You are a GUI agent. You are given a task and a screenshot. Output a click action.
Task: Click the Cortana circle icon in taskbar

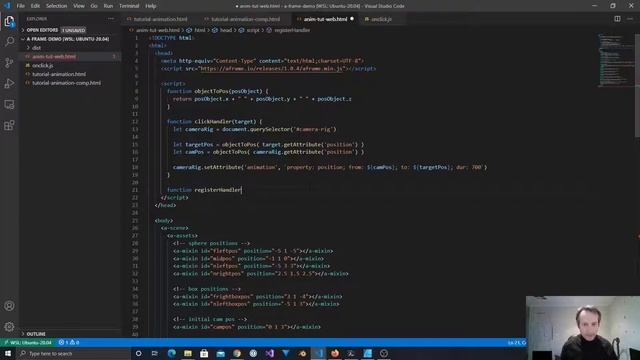pos(138,353)
